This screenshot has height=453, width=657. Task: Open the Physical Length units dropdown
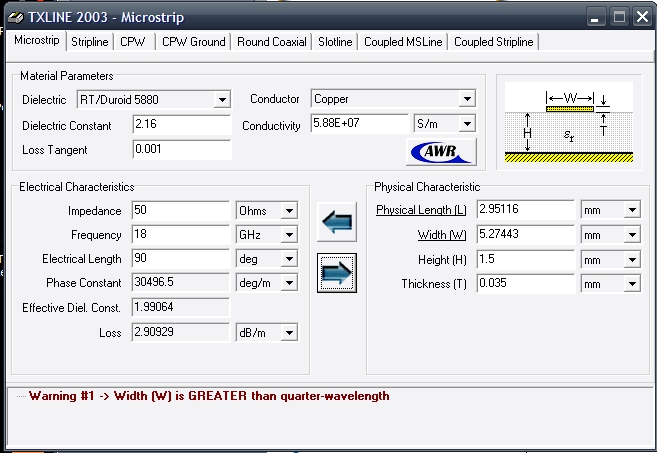pyautogui.click(x=632, y=210)
